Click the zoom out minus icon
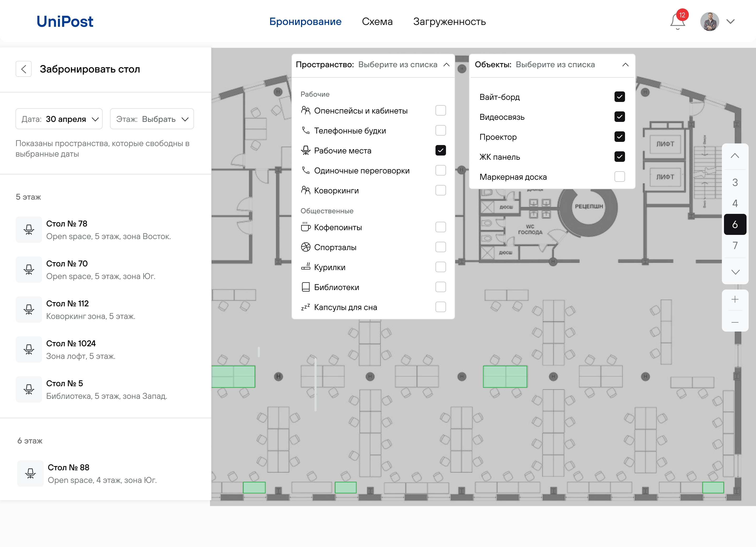 pos(735,322)
